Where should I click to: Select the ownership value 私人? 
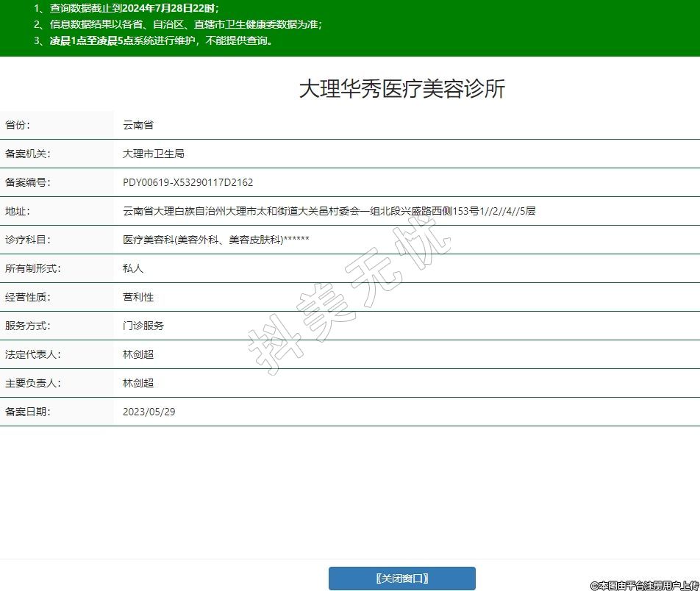(133, 268)
